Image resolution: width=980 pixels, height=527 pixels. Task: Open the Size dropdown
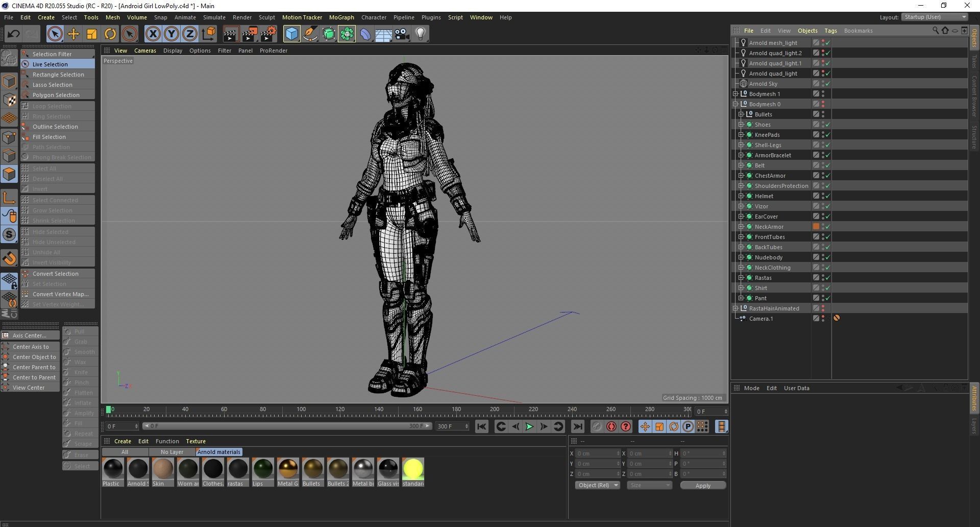649,485
